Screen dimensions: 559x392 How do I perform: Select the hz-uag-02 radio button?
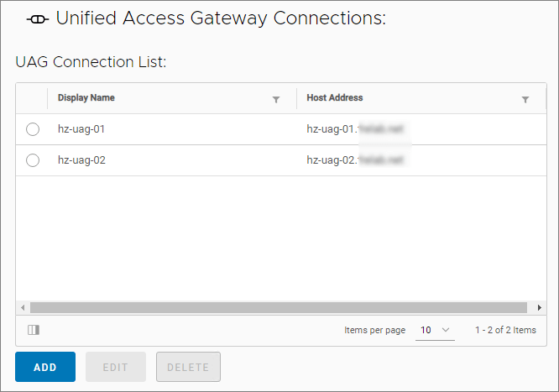[x=33, y=160]
